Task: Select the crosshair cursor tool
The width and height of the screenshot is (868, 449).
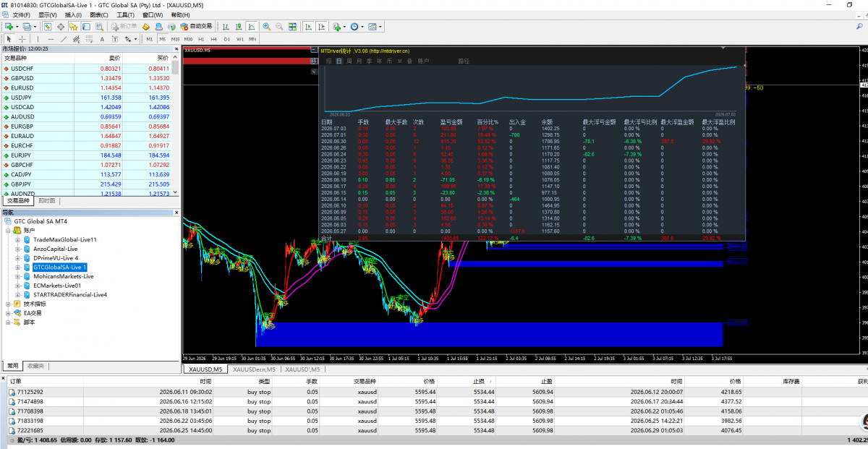Action: pyautogui.click(x=22, y=39)
